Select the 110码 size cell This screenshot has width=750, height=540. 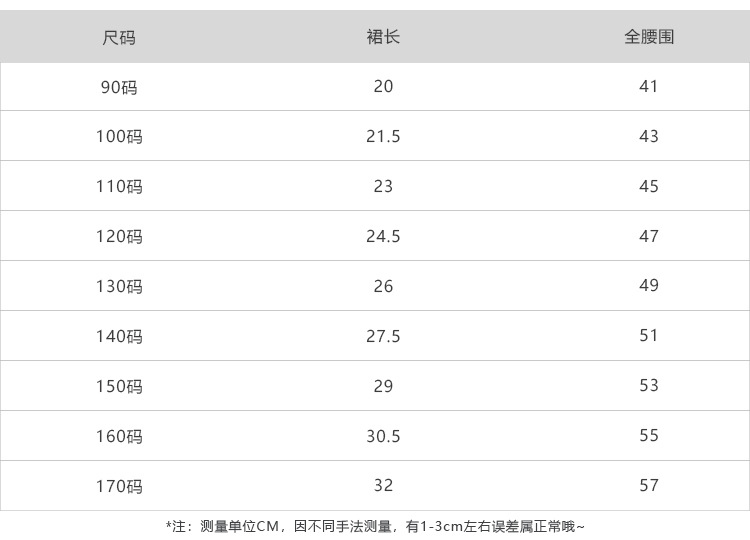tap(119, 187)
